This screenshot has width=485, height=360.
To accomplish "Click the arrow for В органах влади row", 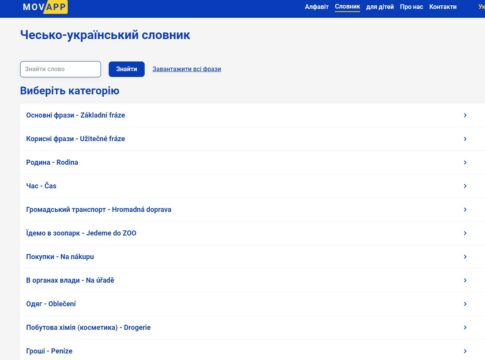I will 465,280.
